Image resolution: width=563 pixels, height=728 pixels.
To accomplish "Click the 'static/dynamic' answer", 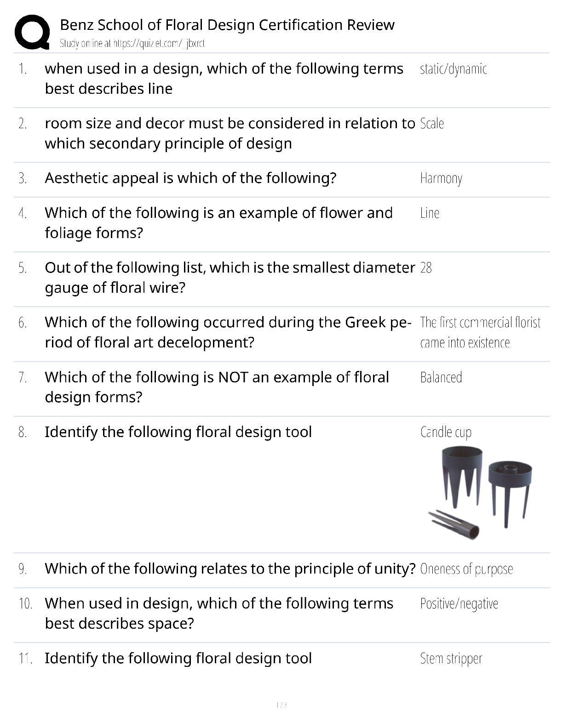I will pyautogui.click(x=454, y=69).
